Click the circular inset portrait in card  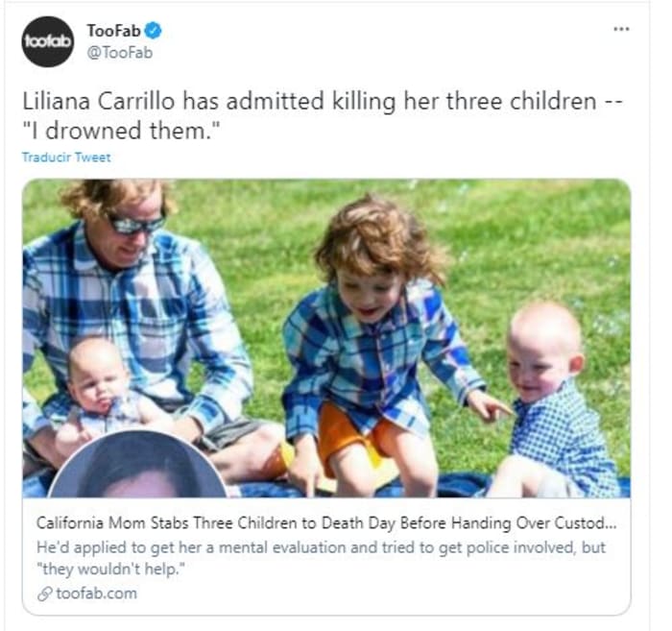click(137, 465)
